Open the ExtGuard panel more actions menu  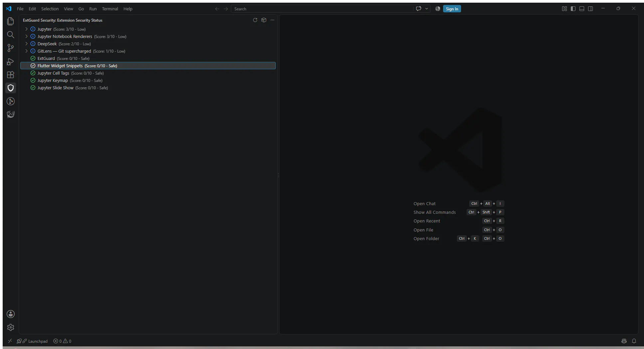(272, 20)
